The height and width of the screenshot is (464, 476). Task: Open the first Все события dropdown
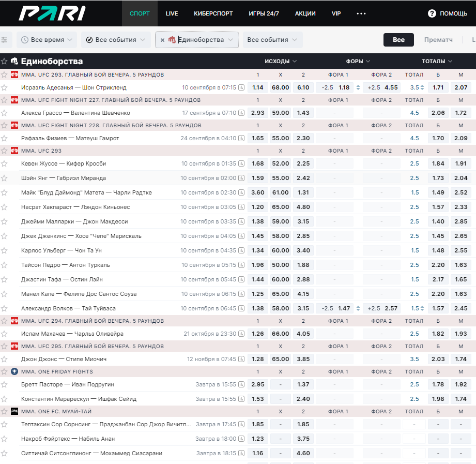116,40
